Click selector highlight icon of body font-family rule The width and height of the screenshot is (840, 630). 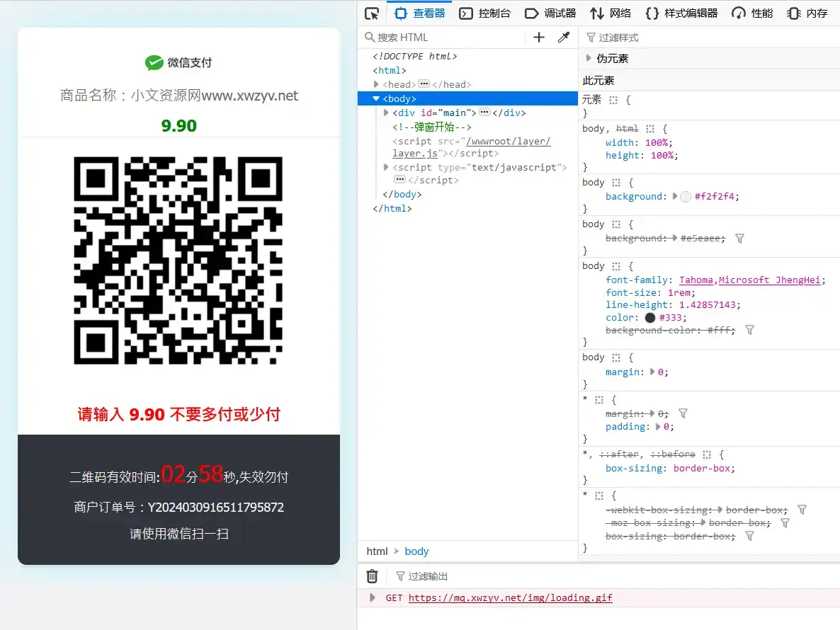(616, 266)
